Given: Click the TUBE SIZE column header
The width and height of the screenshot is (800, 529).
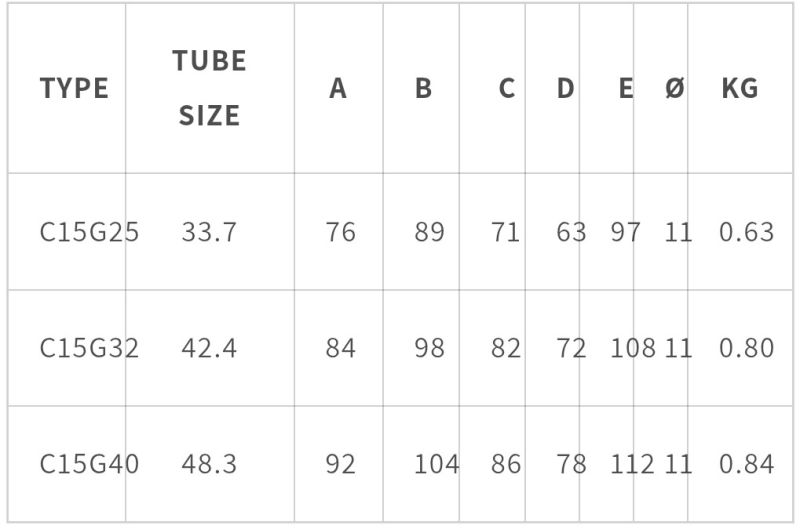Looking at the screenshot, I should point(209,88).
